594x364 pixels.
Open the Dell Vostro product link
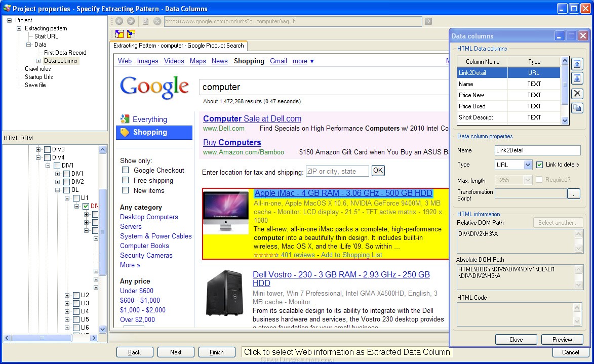point(341,279)
